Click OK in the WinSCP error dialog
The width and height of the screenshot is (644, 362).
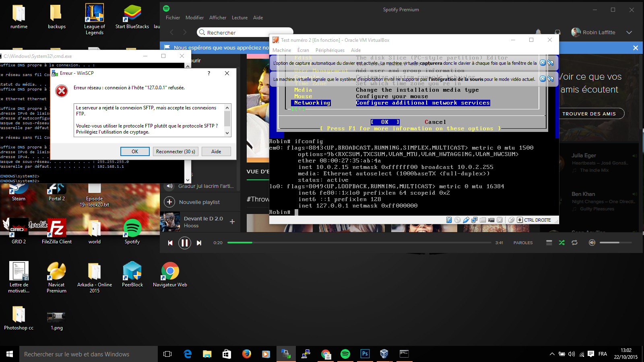tap(135, 151)
